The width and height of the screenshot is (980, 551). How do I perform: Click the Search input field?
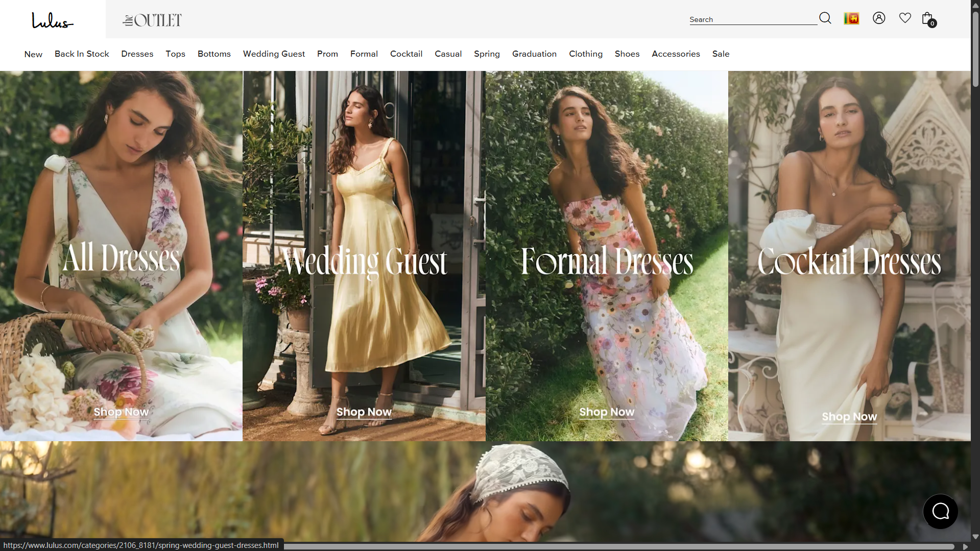pyautogui.click(x=752, y=19)
